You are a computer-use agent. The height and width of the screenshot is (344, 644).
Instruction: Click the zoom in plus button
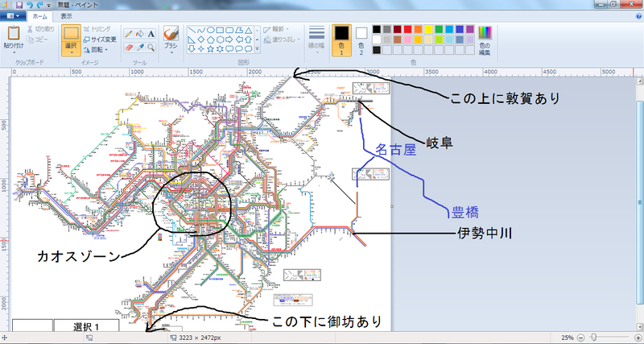click(x=638, y=338)
